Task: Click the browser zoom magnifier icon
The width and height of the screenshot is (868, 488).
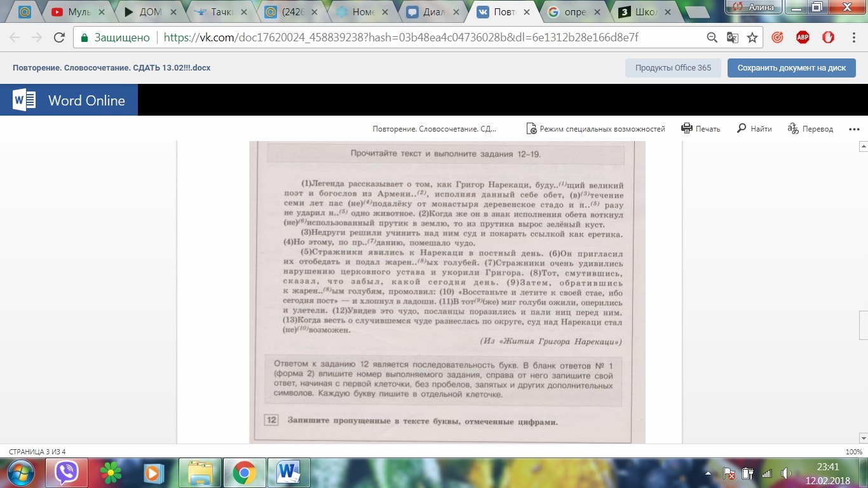Action: [x=712, y=37]
